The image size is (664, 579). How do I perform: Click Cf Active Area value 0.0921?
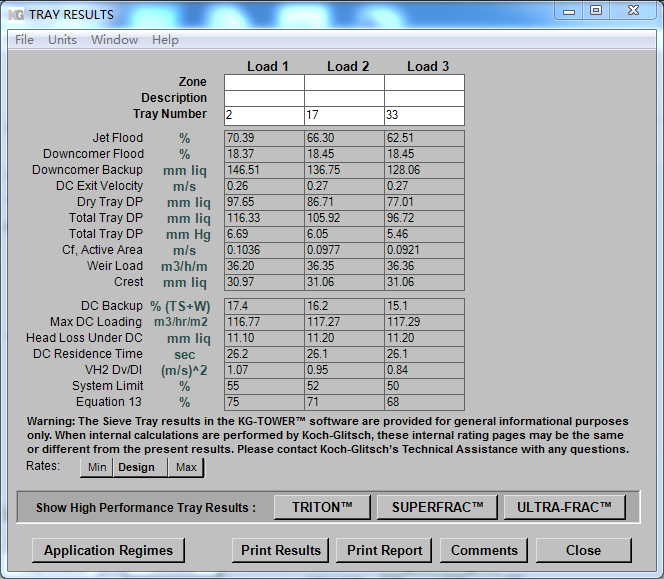(424, 250)
